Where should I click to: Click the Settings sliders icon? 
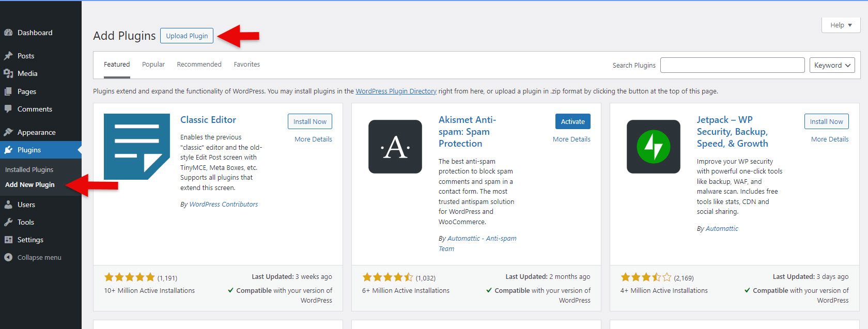(8, 240)
